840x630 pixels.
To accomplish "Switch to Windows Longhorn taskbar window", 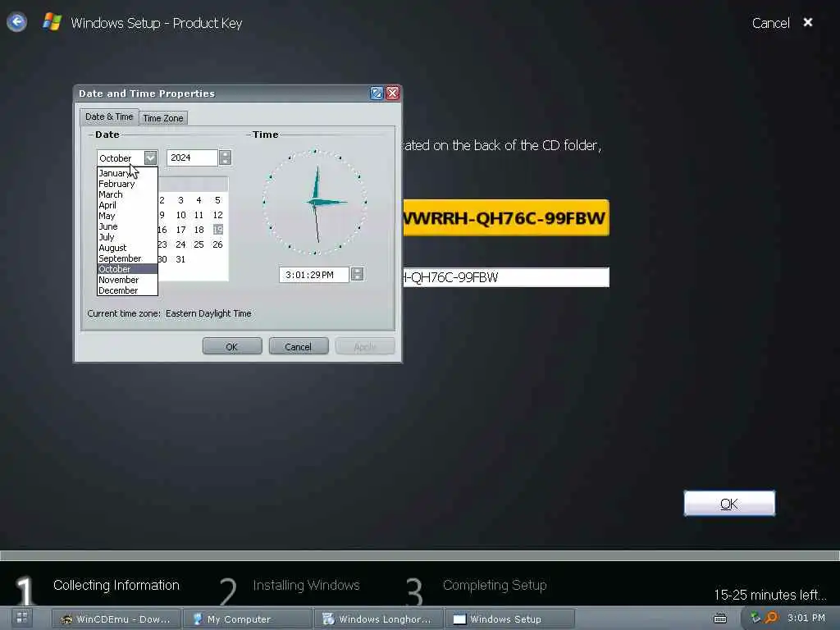I will click(379, 619).
